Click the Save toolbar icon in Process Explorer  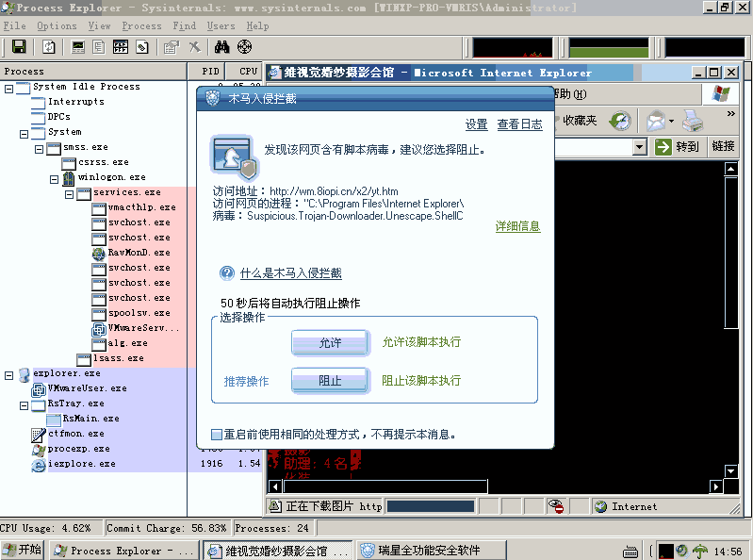19,46
